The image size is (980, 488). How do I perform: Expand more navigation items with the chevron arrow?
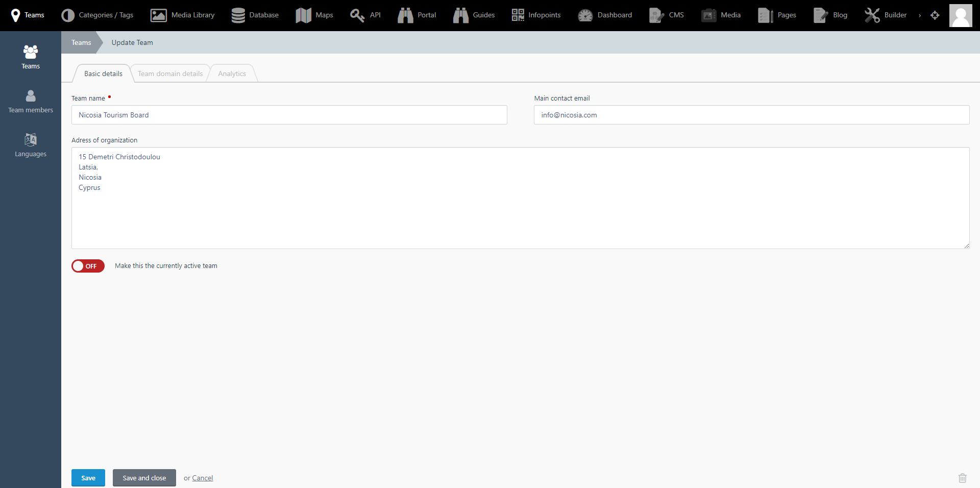pyautogui.click(x=920, y=15)
